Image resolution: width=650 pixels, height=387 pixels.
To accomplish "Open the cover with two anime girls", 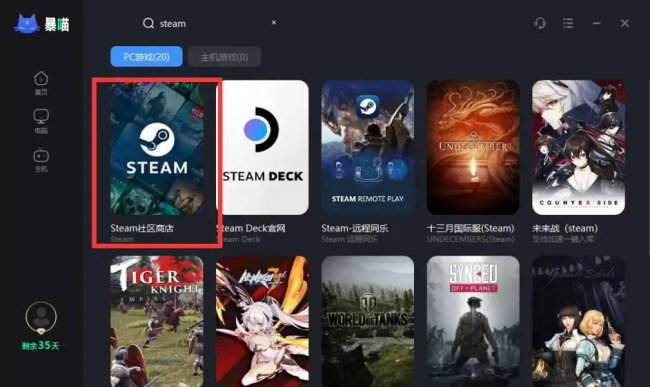I will click(x=578, y=322).
